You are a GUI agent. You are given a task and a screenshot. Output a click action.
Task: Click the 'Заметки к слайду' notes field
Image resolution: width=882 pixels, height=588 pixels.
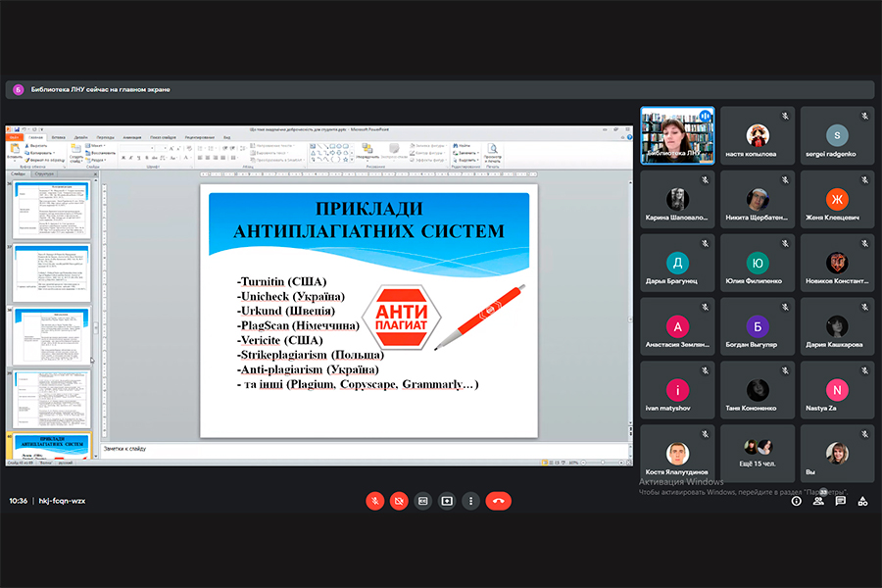click(x=363, y=449)
